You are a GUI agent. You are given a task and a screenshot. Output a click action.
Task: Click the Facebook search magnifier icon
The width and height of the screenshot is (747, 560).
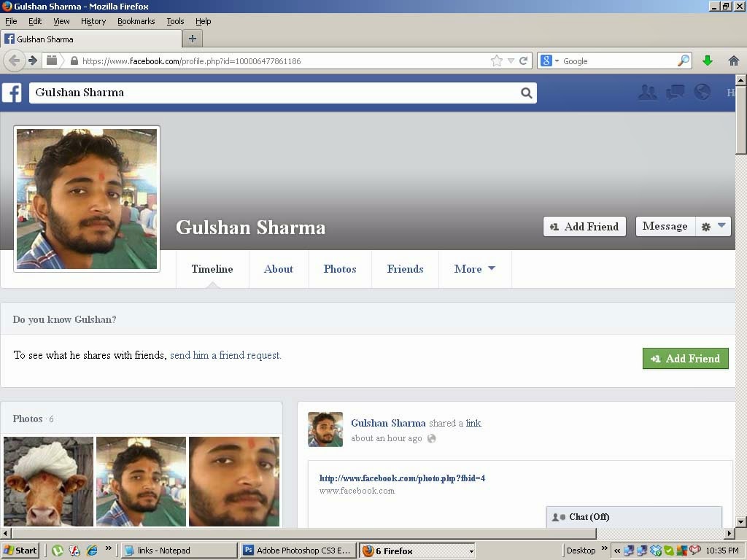tap(526, 93)
